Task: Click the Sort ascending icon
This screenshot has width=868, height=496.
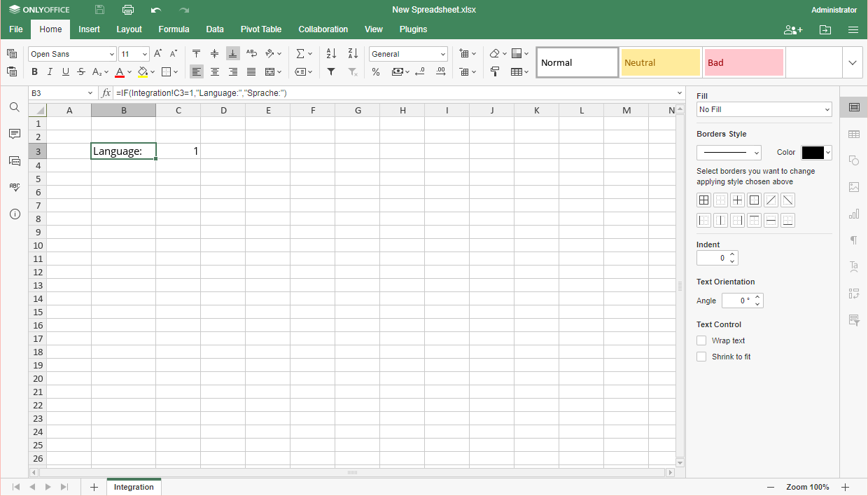Action: (331, 54)
